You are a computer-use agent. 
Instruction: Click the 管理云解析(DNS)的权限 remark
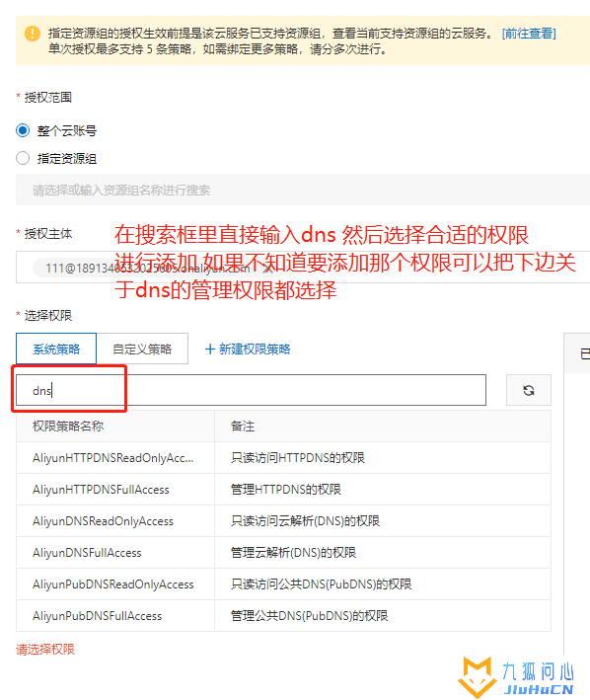[293, 553]
